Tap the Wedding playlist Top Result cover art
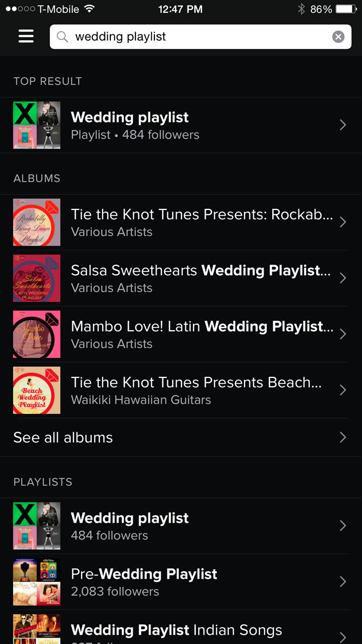 (x=36, y=125)
